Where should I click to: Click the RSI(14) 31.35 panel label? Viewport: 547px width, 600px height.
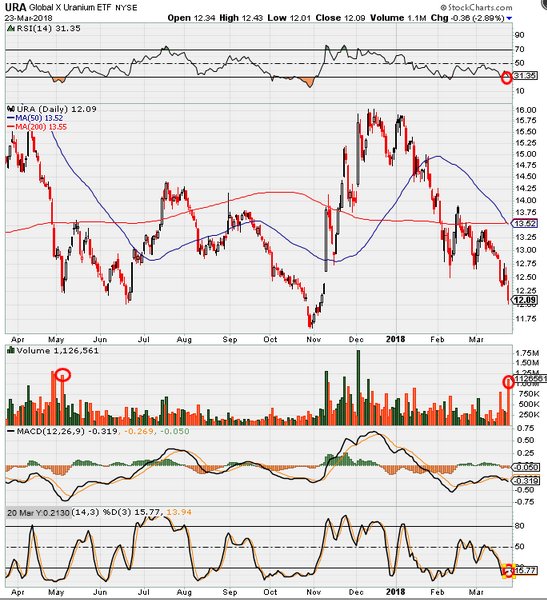[x=48, y=29]
